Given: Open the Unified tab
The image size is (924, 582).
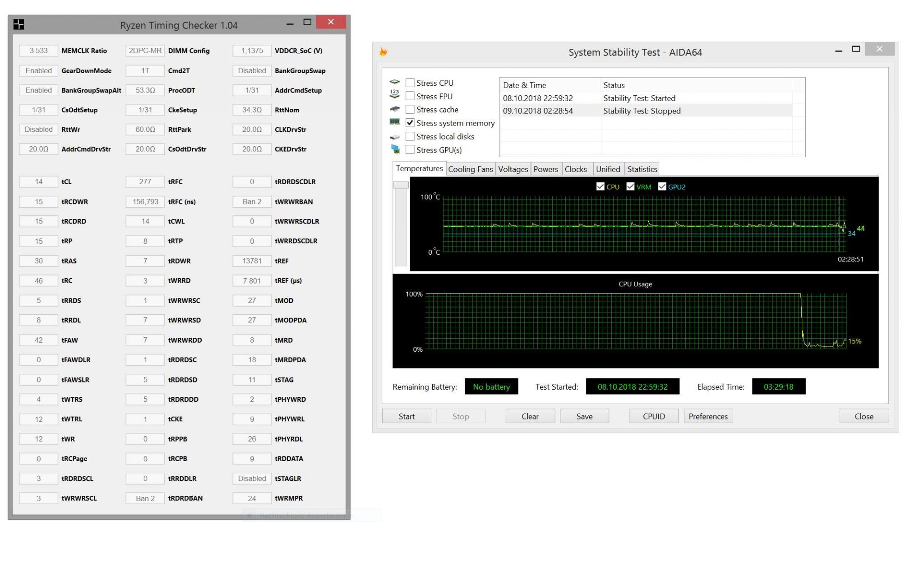Looking at the screenshot, I should pyautogui.click(x=608, y=169).
